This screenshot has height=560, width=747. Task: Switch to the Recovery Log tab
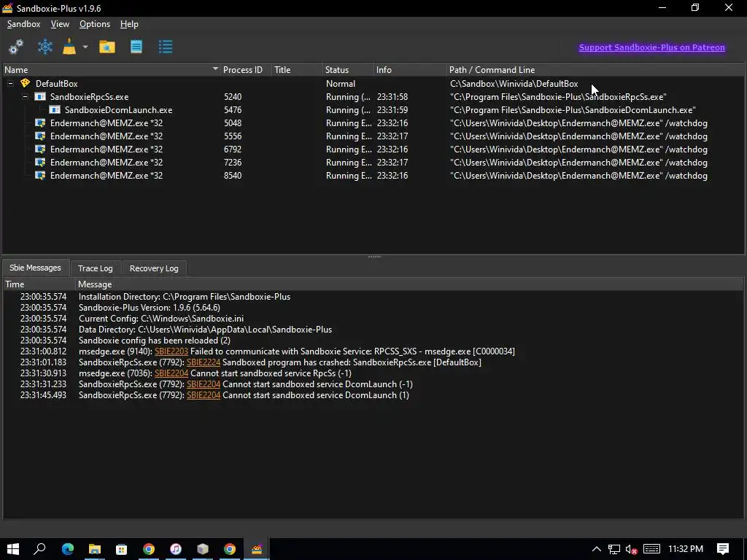tap(154, 268)
